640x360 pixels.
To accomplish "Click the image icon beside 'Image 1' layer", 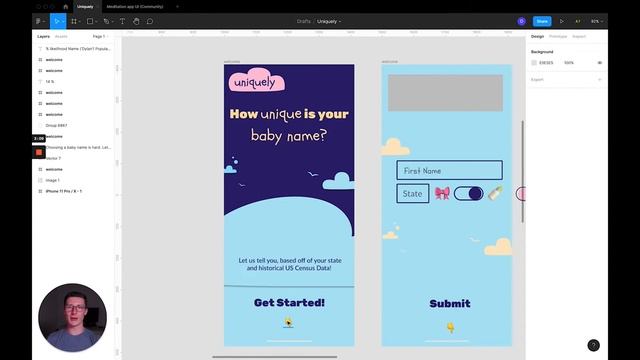I will pyautogui.click(x=40, y=180).
